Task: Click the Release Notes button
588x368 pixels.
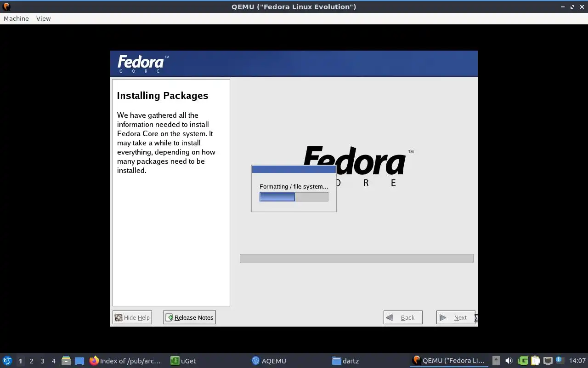Action: [x=189, y=317]
